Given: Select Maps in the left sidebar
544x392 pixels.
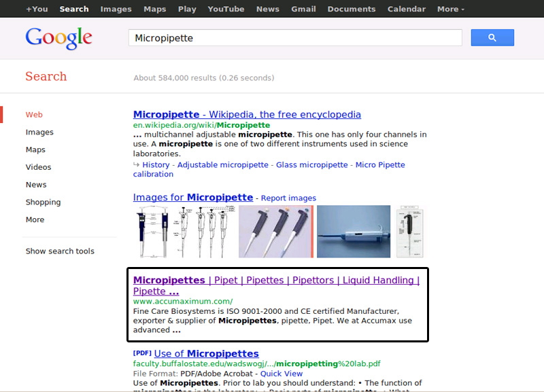Looking at the screenshot, I should [x=35, y=149].
